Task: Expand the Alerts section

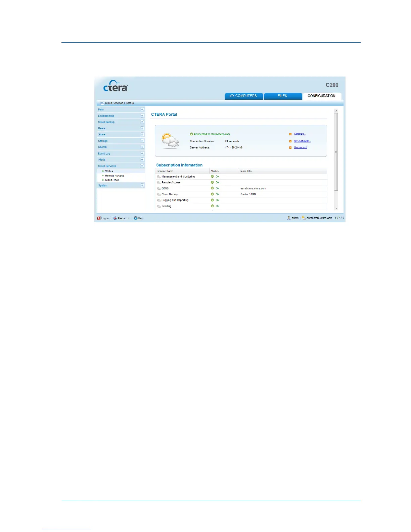Action: pos(142,160)
